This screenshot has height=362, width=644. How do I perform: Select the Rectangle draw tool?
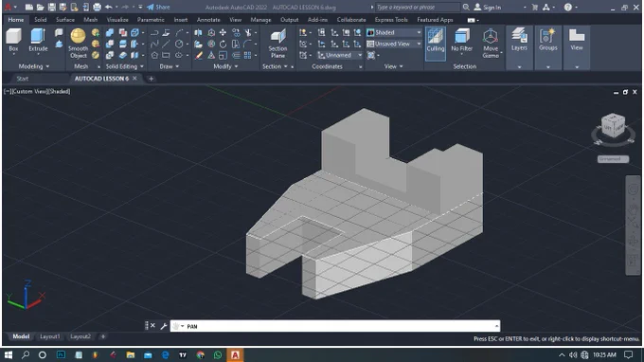point(166,55)
